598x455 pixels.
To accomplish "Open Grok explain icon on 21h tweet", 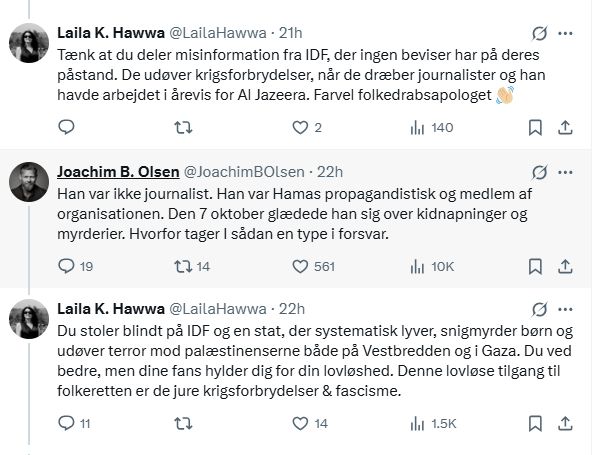I will 540,34.
